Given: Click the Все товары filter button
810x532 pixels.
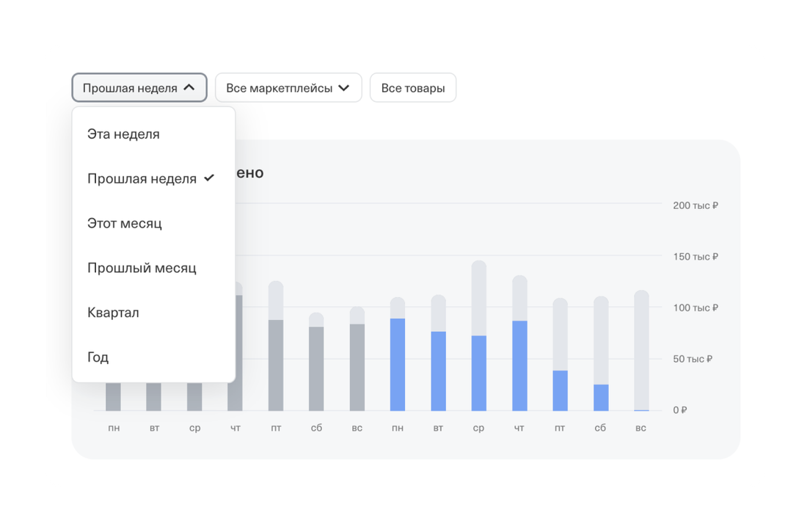Looking at the screenshot, I should point(412,88).
